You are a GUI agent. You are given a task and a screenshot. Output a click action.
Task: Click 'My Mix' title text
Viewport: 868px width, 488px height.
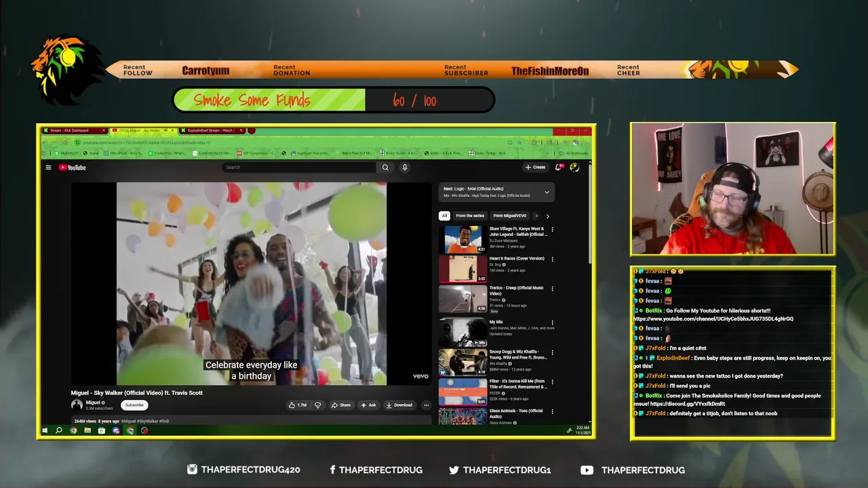(x=496, y=322)
